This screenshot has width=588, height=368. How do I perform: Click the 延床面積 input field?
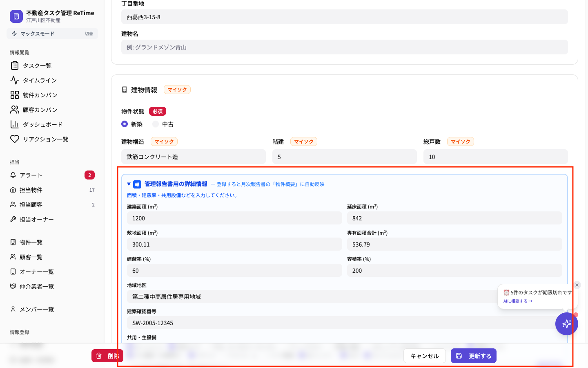454,218
